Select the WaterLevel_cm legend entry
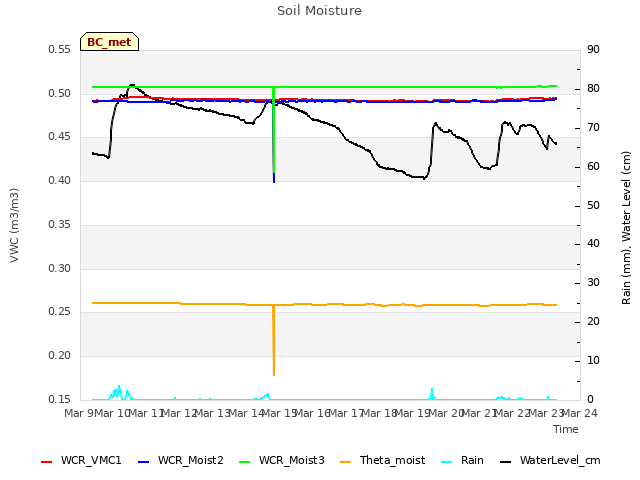 (x=550, y=460)
